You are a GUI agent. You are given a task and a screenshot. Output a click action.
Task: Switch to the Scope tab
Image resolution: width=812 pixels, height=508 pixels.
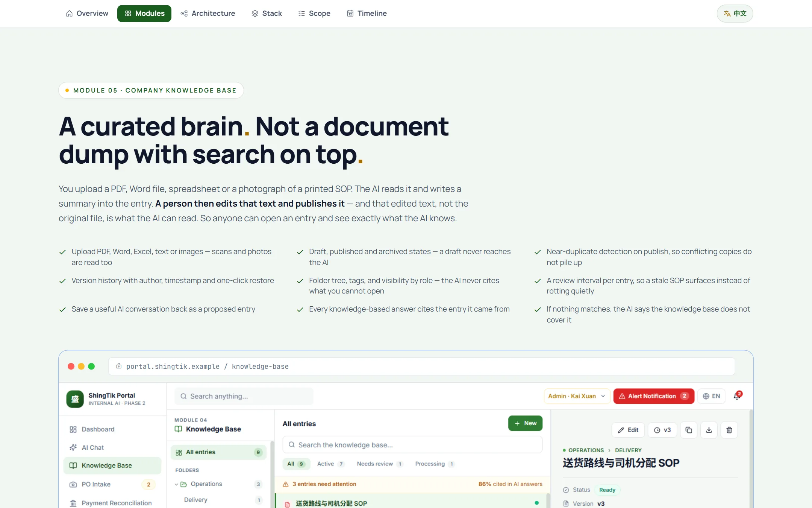coord(314,14)
